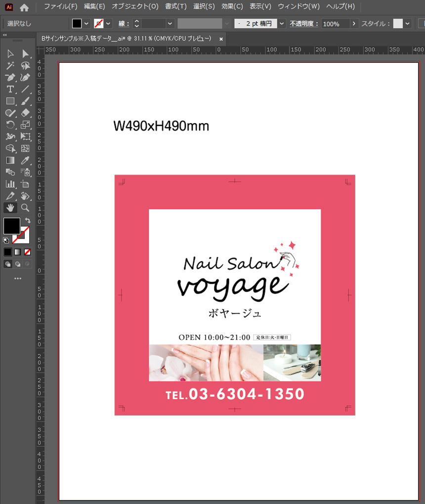Choose the Zoom tool
The image size is (425, 504).
(x=26, y=208)
